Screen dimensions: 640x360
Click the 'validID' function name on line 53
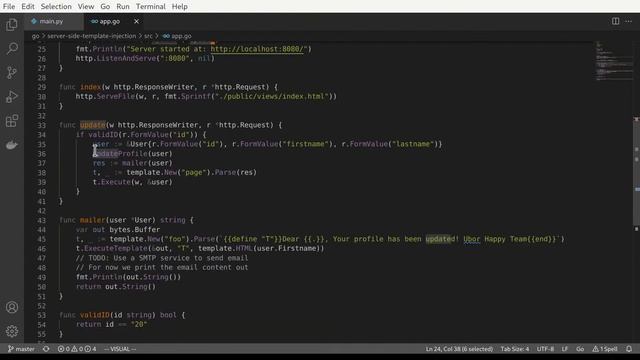point(95,315)
